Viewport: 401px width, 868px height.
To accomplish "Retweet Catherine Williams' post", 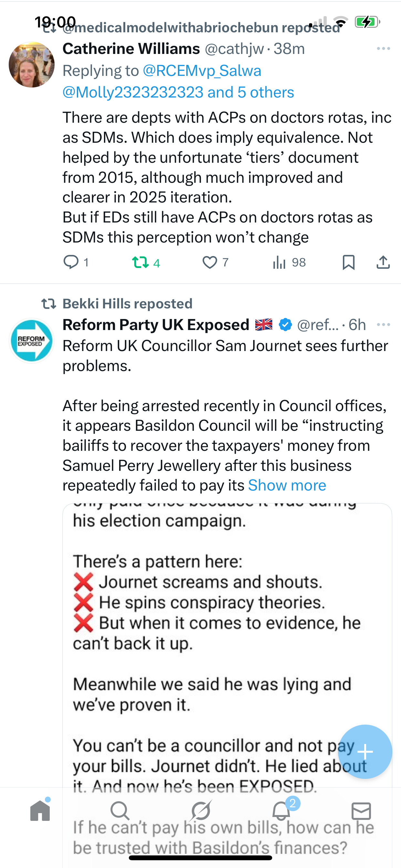I will [140, 262].
